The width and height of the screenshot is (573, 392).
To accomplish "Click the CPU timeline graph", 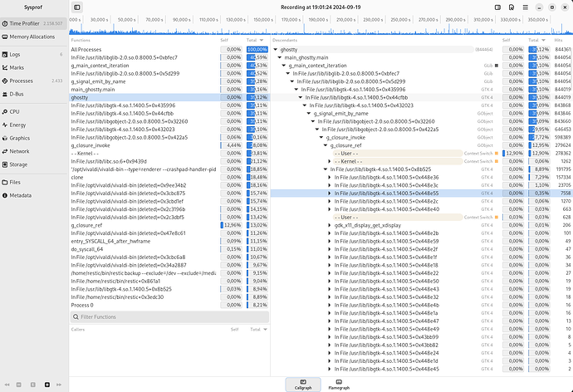I will point(321,30).
